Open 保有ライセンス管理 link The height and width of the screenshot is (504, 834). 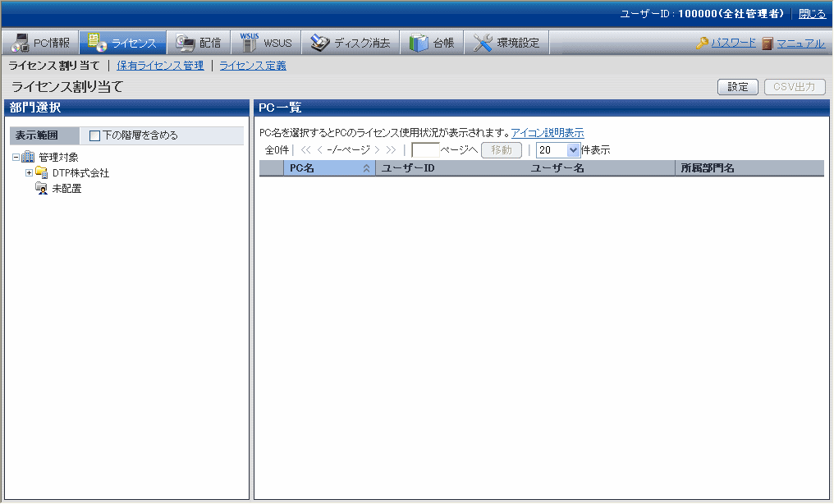[160, 66]
